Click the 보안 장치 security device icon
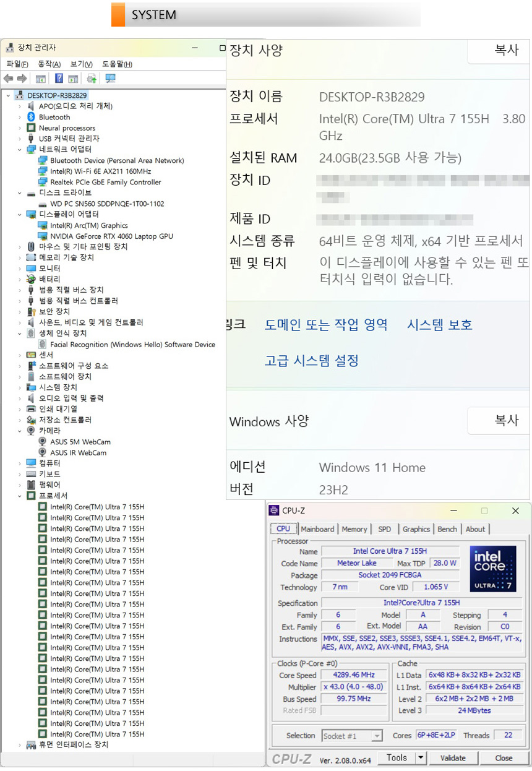The image size is (532, 771). pos(32,312)
